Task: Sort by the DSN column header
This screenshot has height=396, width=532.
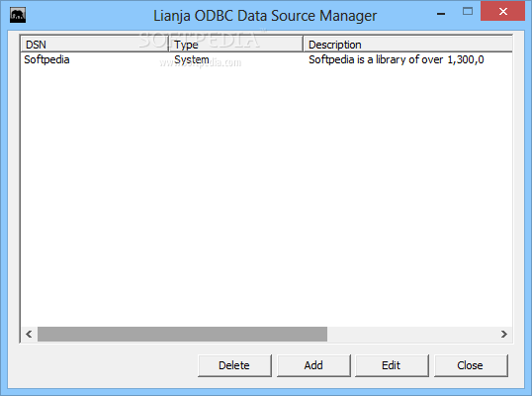Action: (95, 45)
